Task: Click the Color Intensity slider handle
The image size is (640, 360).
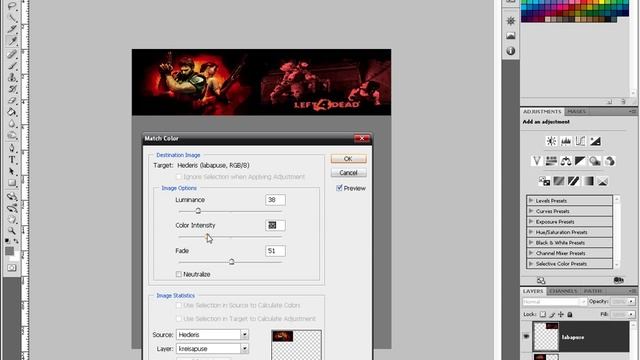Action: pyautogui.click(x=208, y=237)
